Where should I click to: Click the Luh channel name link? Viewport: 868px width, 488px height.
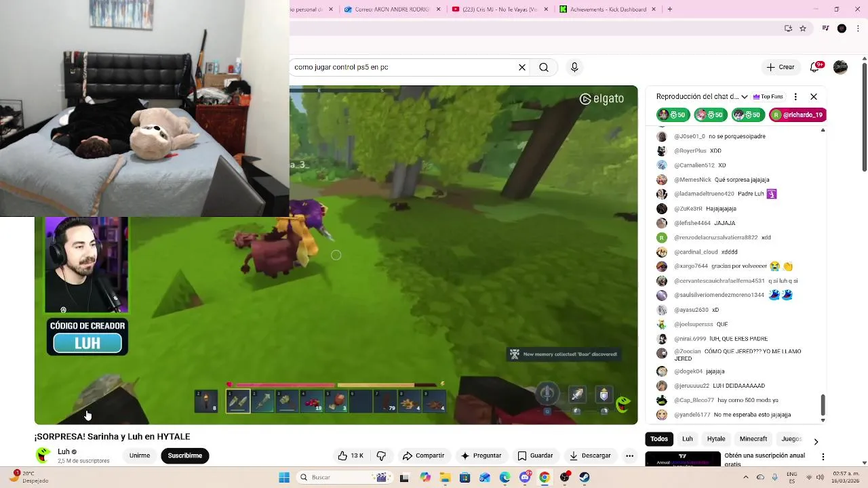click(64, 451)
